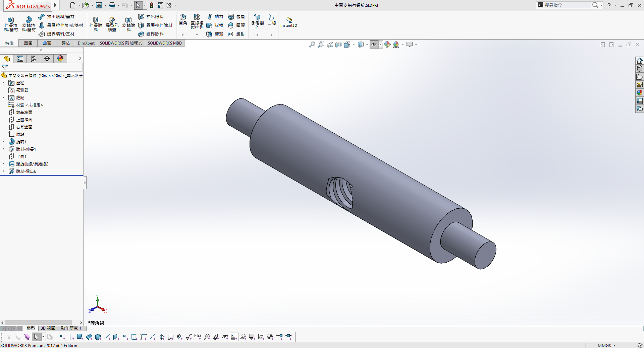Image resolution: width=644 pixels, height=348 pixels.
Task: Expand the 歷程 history tree node
Action: [x=3, y=83]
